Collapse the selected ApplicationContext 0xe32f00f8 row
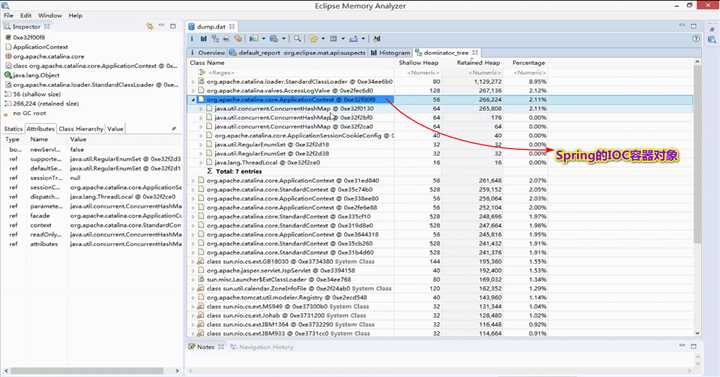The width and height of the screenshot is (720, 377). coord(193,100)
